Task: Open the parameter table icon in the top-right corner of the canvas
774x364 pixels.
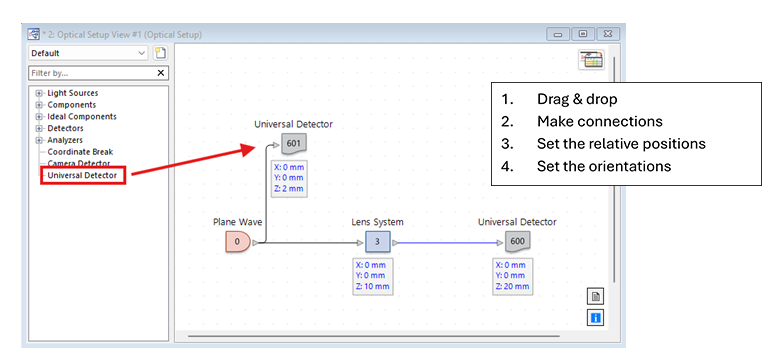Action: tap(591, 59)
